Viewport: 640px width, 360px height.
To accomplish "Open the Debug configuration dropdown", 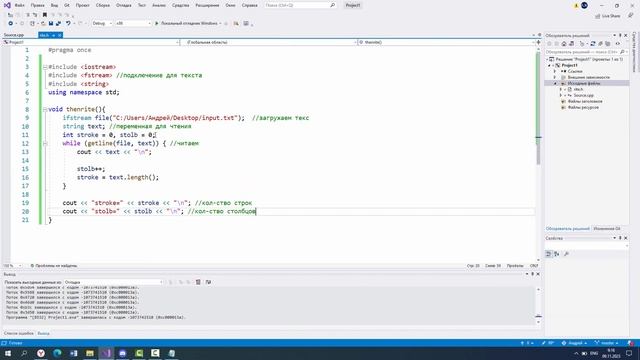I will pyautogui.click(x=102, y=23).
